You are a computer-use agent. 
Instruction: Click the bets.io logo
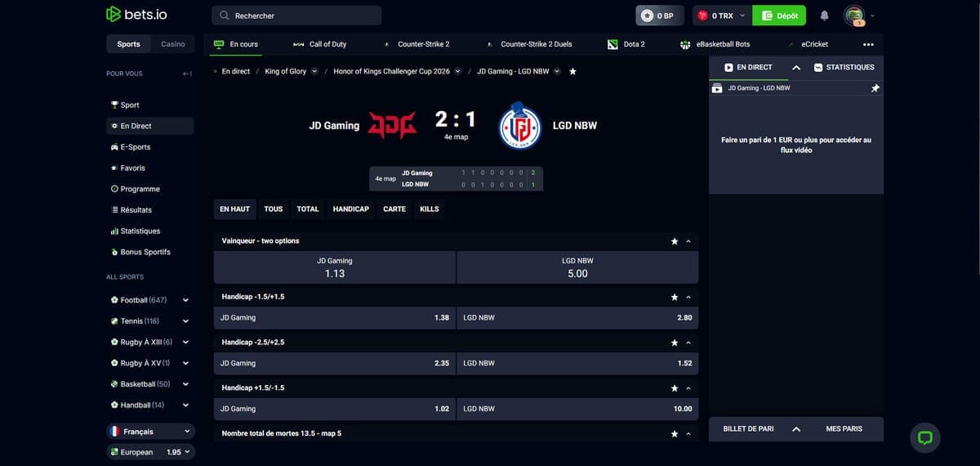[136, 15]
